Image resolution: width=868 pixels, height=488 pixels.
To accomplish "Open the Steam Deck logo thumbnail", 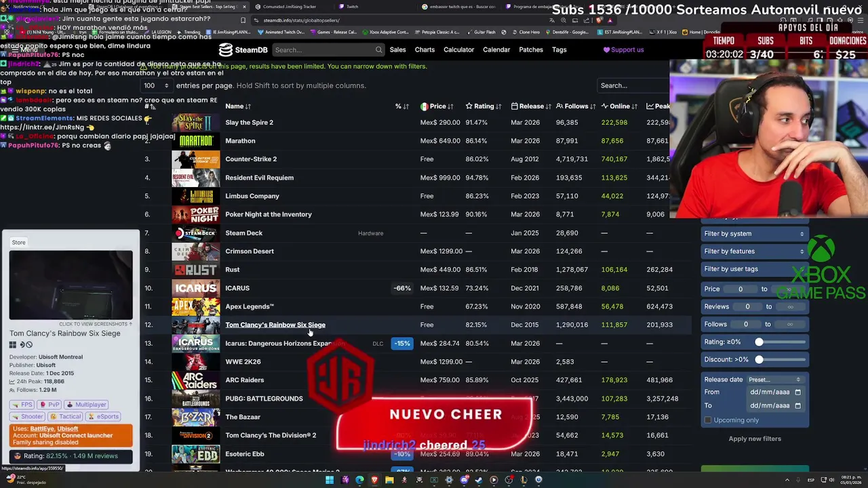I will (x=196, y=233).
